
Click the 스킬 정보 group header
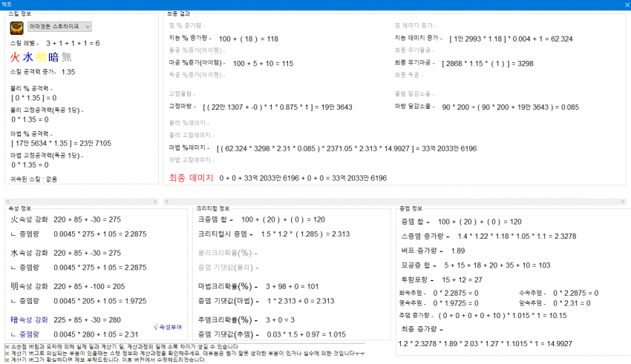tap(22, 14)
